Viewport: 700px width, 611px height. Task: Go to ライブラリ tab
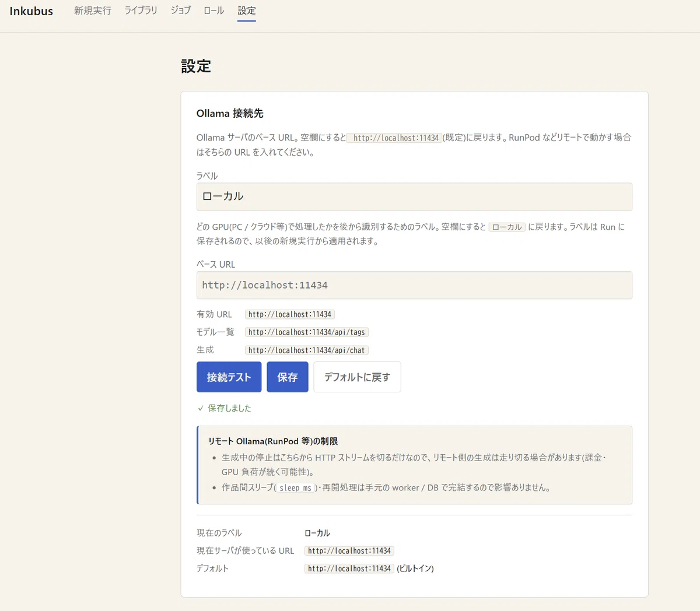(141, 10)
